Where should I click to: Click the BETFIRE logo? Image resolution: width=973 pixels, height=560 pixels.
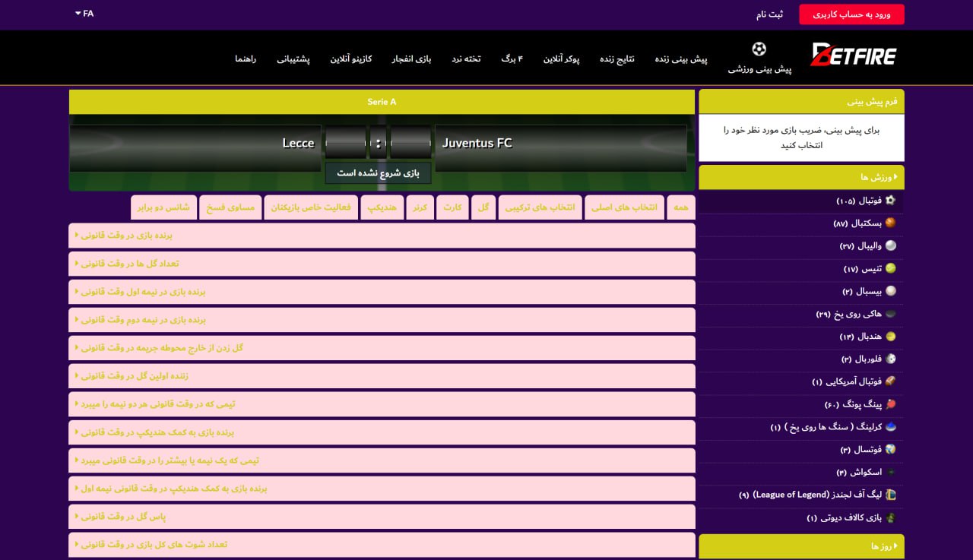point(853,55)
